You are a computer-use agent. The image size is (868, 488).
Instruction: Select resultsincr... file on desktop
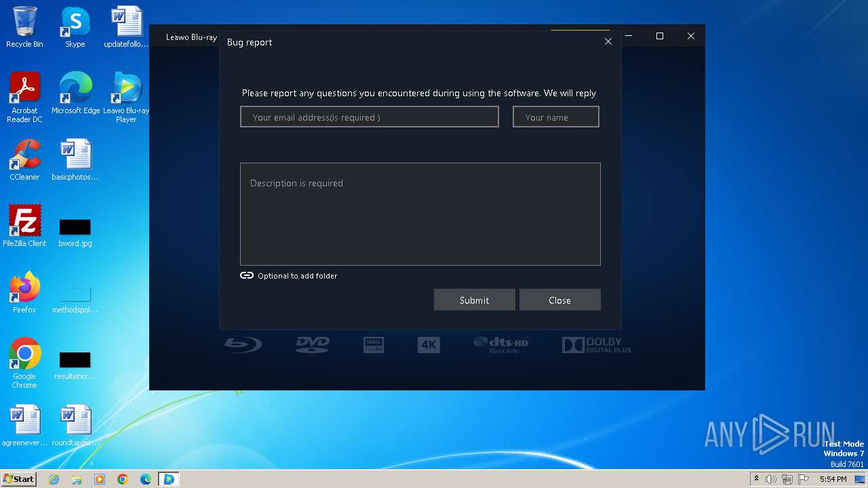point(75,365)
